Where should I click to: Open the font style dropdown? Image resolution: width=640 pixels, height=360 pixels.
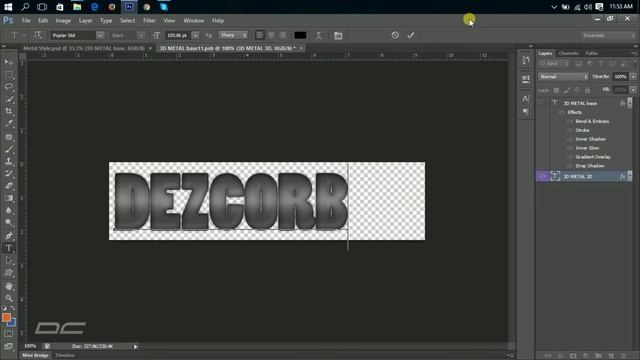[x=141, y=36]
